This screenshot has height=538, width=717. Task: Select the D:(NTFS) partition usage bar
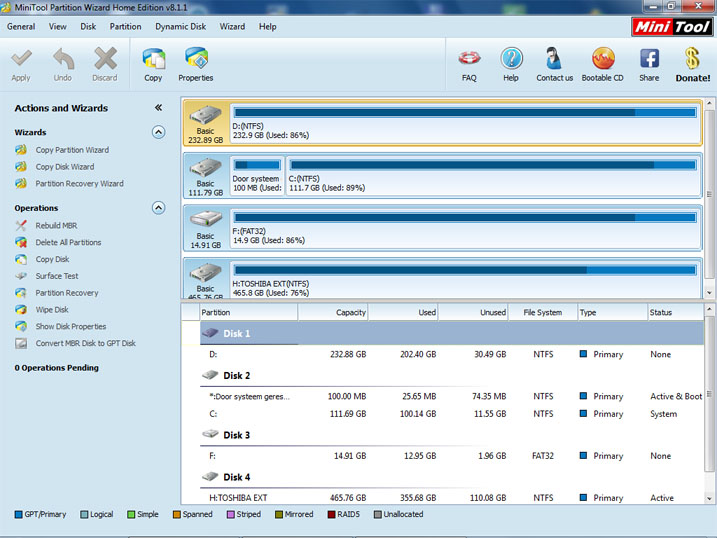pyautogui.click(x=465, y=112)
